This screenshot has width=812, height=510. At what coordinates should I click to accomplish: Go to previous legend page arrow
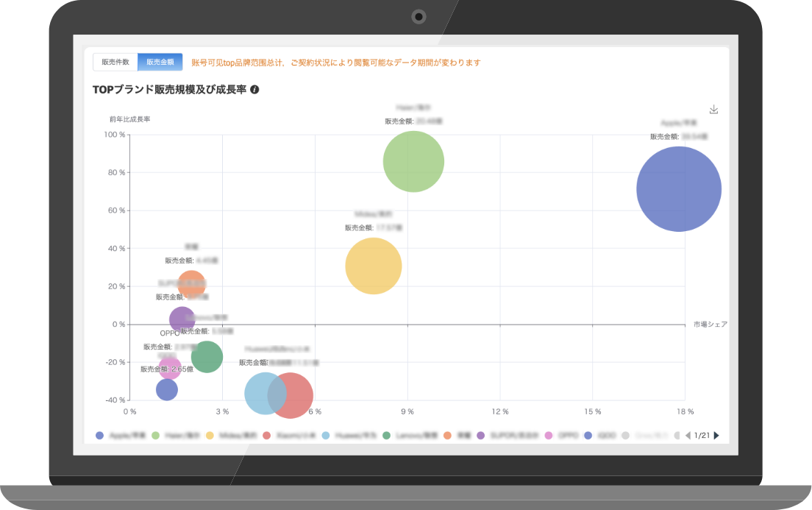[x=688, y=436]
